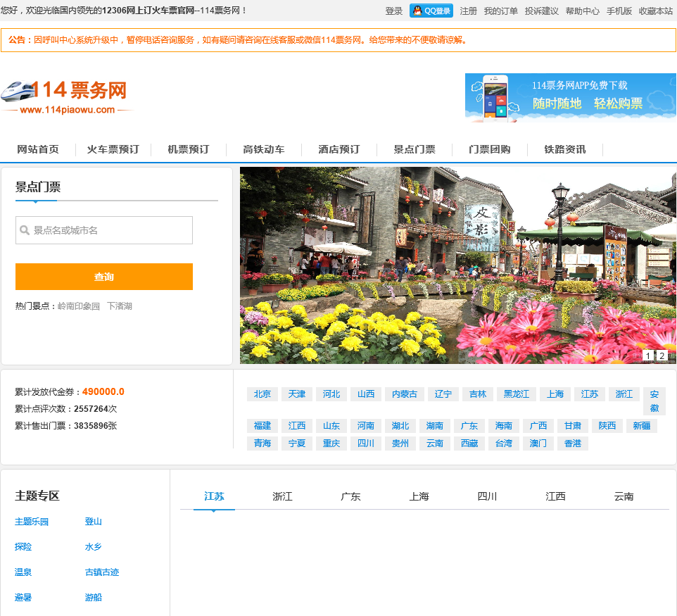This screenshot has height=616, width=677.
Task: Open 火车票预订 in navigation
Action: click(113, 149)
